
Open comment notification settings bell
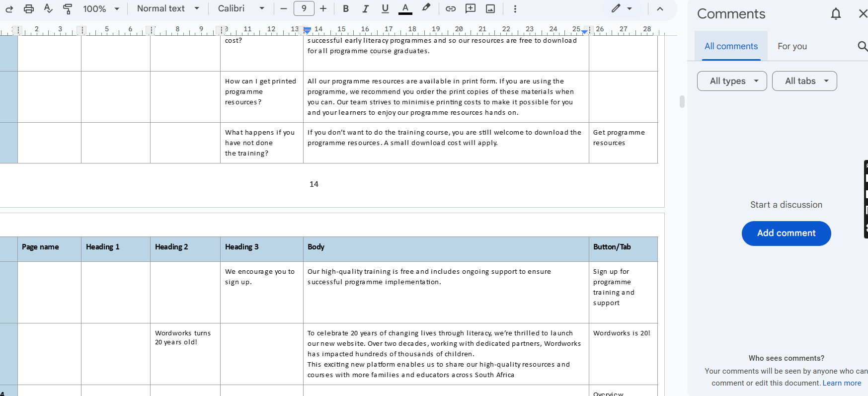(x=836, y=14)
